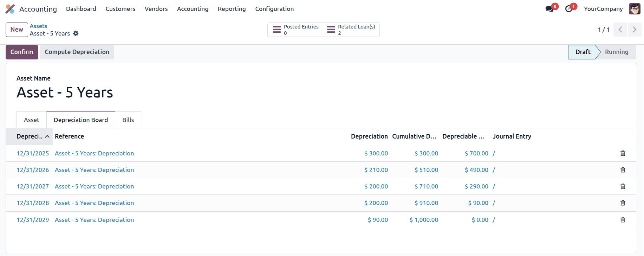Click the $ 290.00 depreciable value
The height and width of the screenshot is (256, 644).
coord(476,186)
